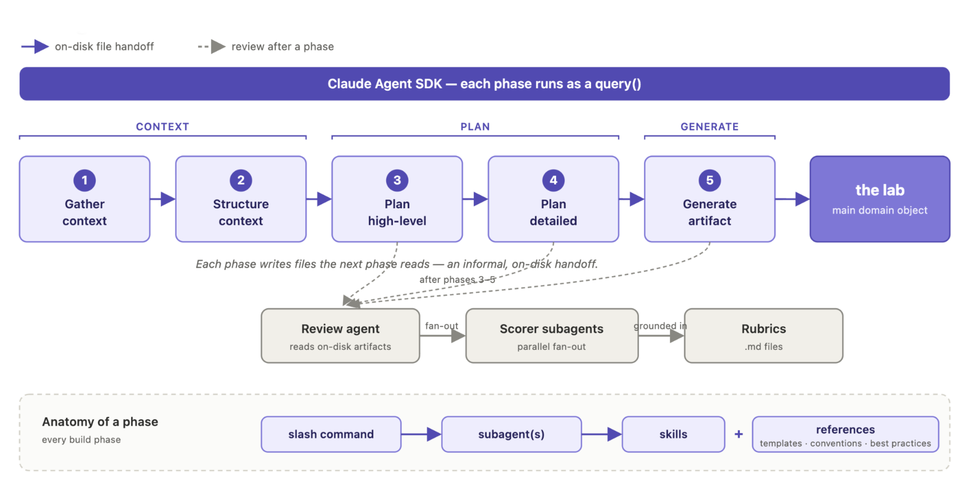Click the 'grounded in' arrow to Rubrics
Image resolution: width=980 pixels, height=503 pixels.
(x=661, y=336)
